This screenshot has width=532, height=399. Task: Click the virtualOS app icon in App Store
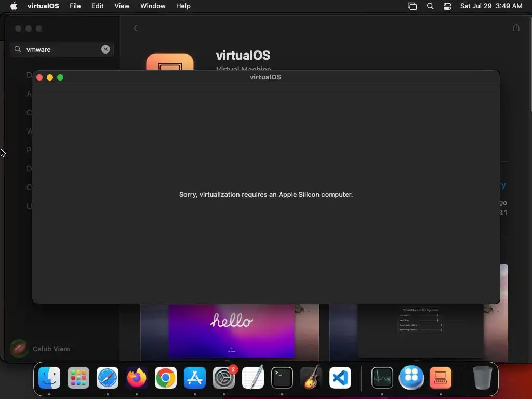tap(170, 62)
